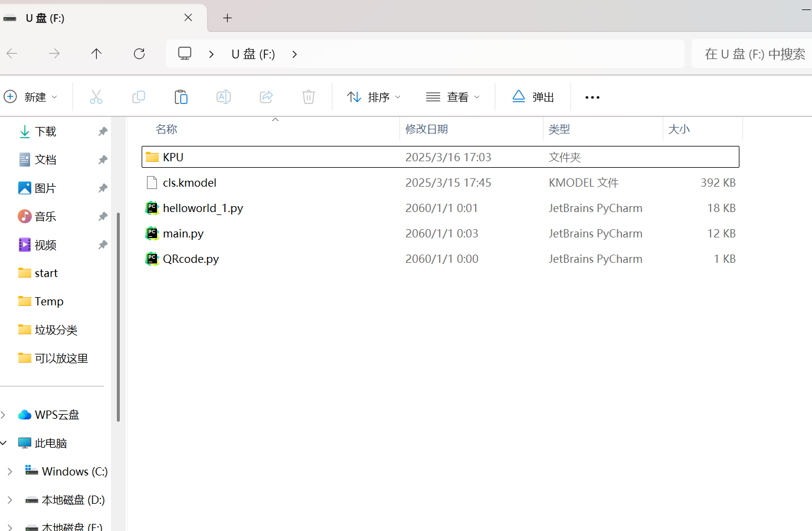Refresh the current folder view
The image size is (812, 531).
click(x=139, y=54)
